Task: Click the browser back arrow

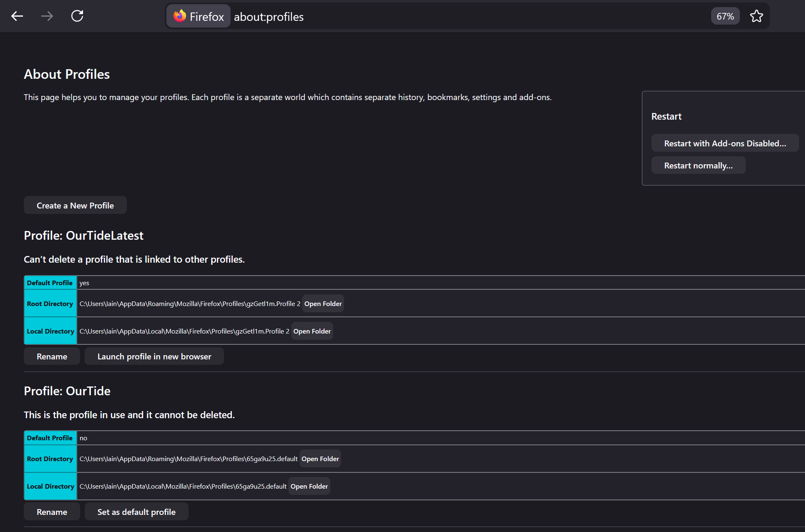Action: click(17, 16)
